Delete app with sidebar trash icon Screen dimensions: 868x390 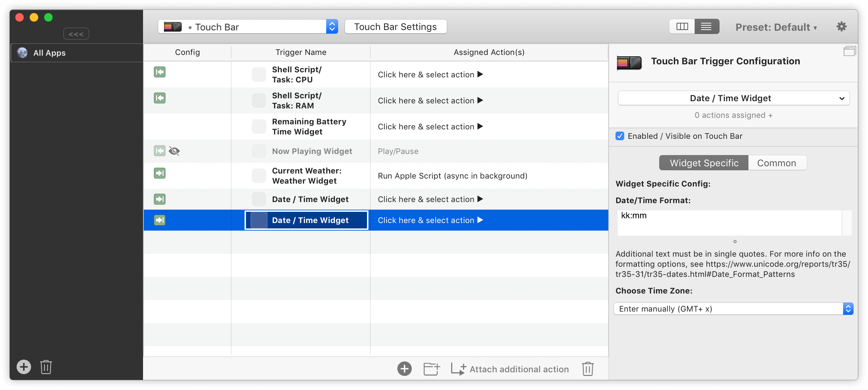pos(46,367)
